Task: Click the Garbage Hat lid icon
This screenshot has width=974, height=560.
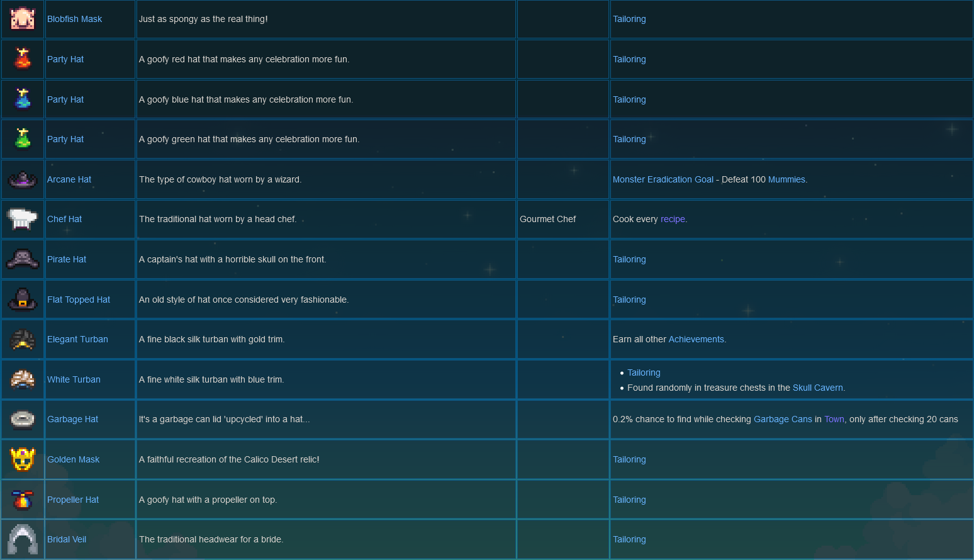Action: [x=23, y=420]
